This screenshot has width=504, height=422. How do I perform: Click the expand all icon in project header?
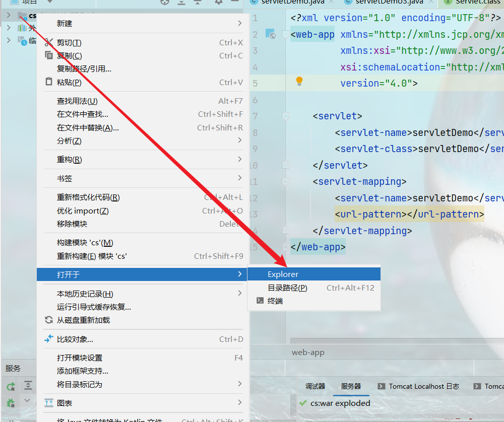click(181, 2)
